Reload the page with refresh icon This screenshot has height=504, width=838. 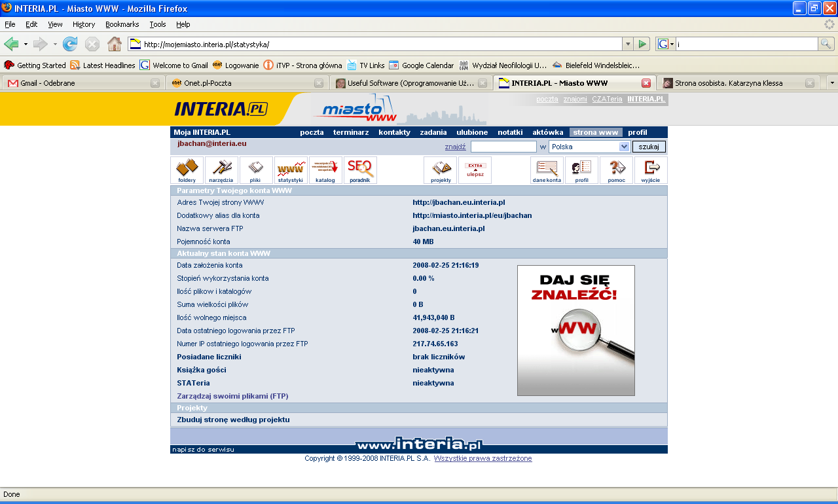[70, 44]
